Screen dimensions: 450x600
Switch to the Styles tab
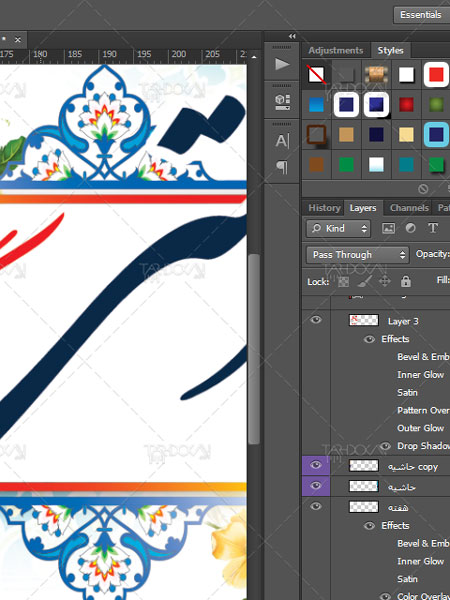pyautogui.click(x=390, y=51)
